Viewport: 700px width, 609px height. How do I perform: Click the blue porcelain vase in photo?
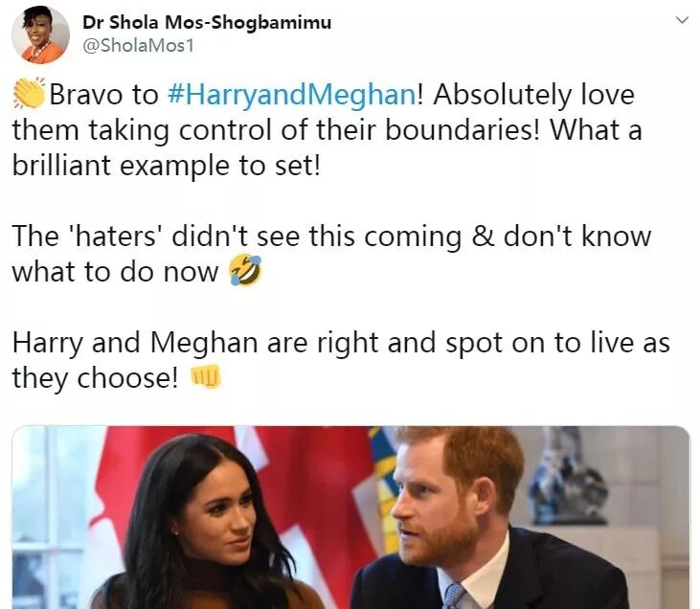[567, 478]
